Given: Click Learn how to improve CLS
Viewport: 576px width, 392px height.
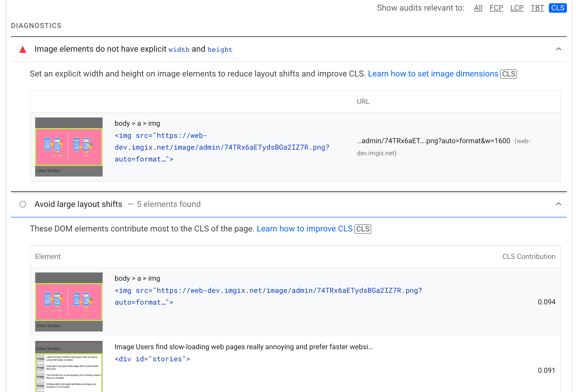Looking at the screenshot, I should click(305, 228).
